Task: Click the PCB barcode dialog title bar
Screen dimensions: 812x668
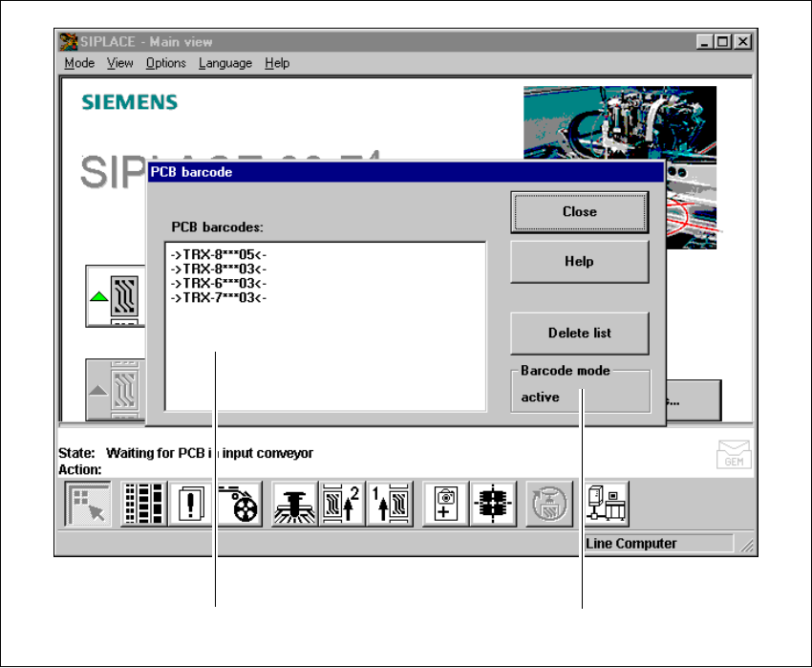Action: click(x=406, y=172)
